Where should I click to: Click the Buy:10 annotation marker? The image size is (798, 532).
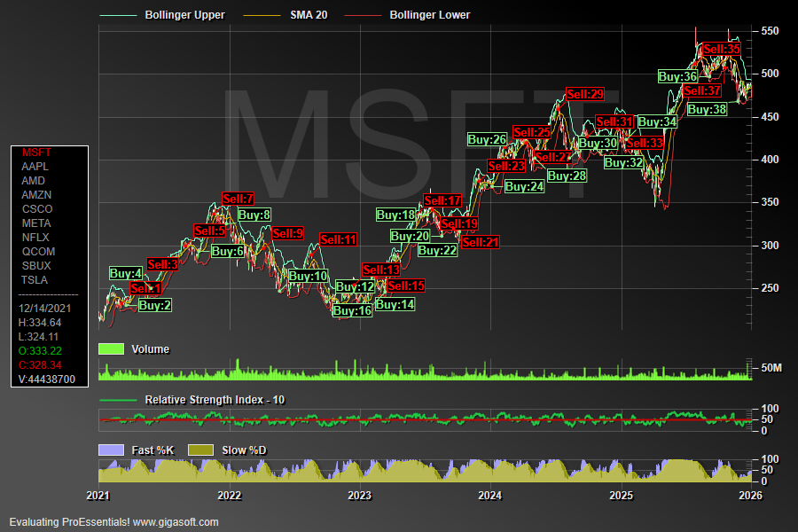(x=308, y=276)
